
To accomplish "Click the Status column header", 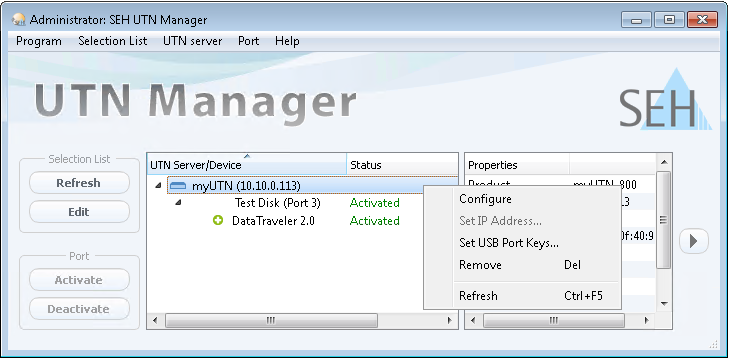I will [x=402, y=165].
